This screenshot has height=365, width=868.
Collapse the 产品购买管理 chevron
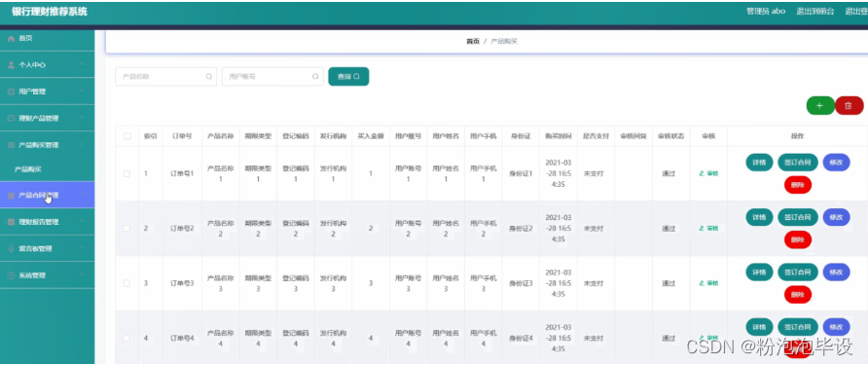(x=83, y=145)
